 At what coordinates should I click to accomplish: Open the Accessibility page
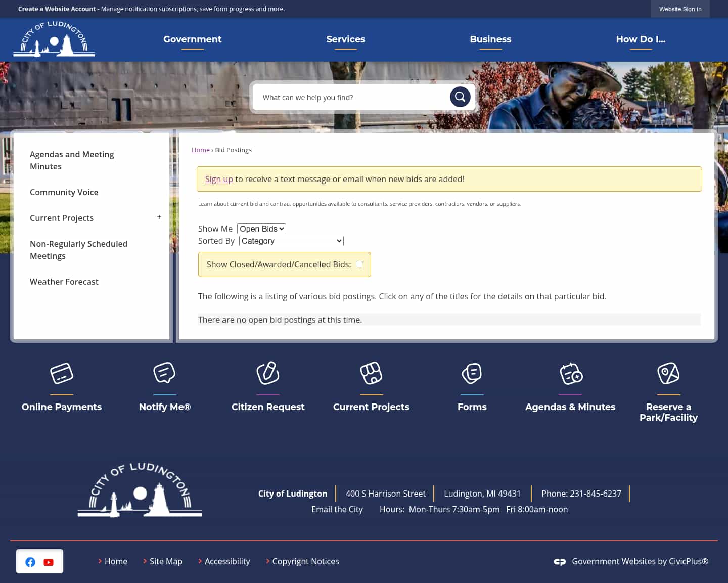[x=227, y=561]
